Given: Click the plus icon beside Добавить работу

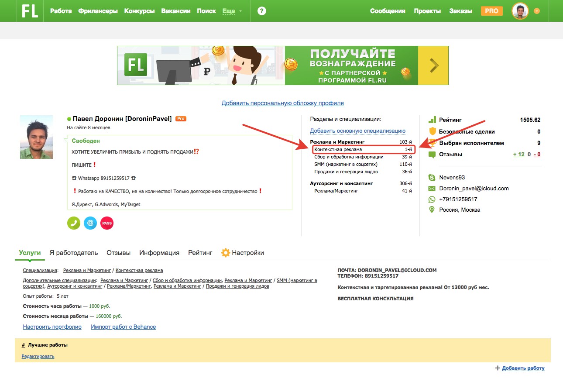Looking at the screenshot, I should tap(498, 368).
